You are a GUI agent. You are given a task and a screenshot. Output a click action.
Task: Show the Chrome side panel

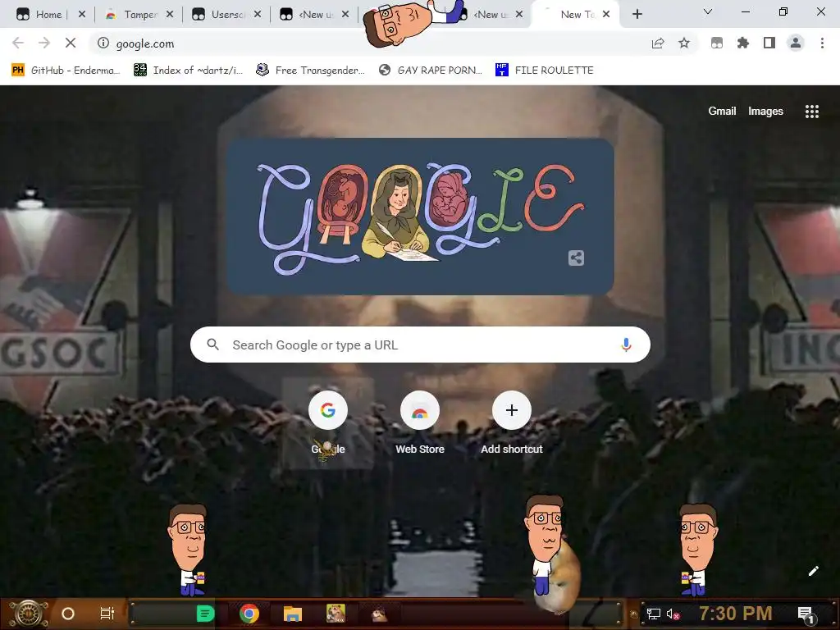click(769, 43)
